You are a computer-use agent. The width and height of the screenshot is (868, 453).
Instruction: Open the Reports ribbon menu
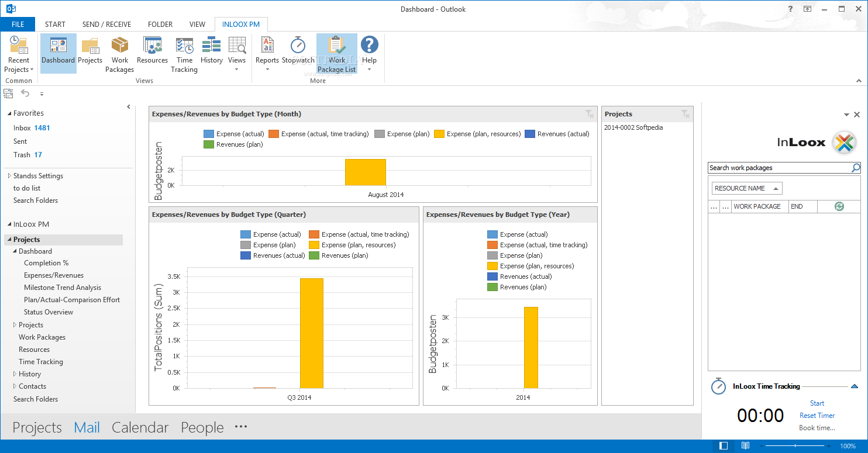point(267,54)
